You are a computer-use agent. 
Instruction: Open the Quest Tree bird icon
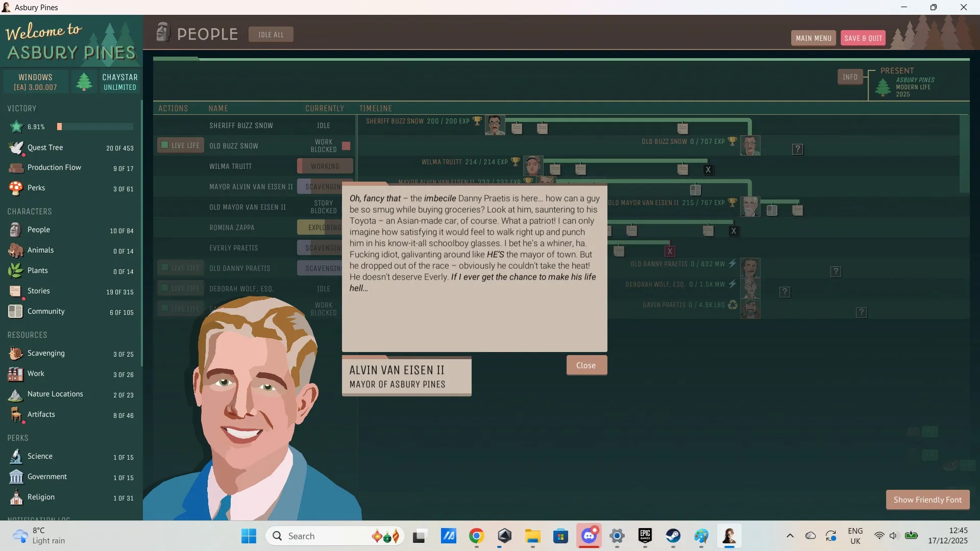(16, 148)
